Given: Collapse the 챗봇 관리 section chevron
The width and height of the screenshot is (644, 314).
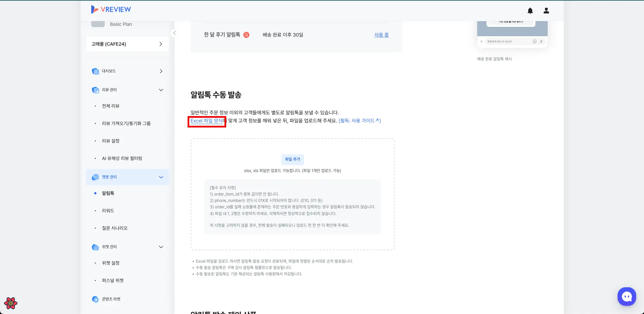Looking at the screenshot, I should pyautogui.click(x=161, y=177).
